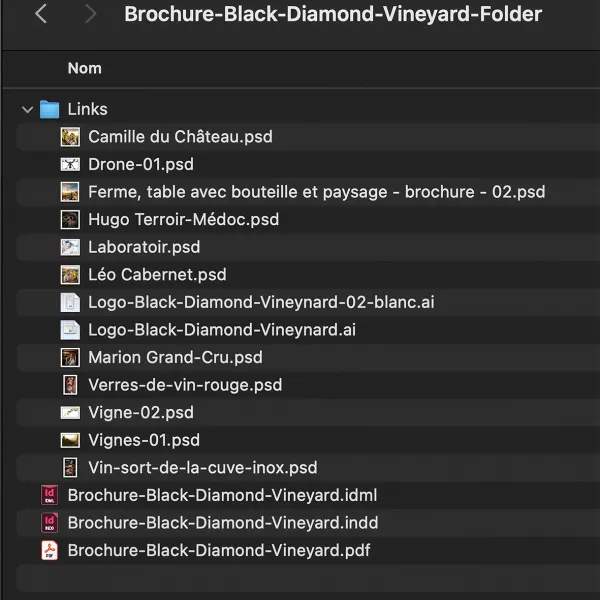Collapse the Links folder chevron

[x=27, y=110]
